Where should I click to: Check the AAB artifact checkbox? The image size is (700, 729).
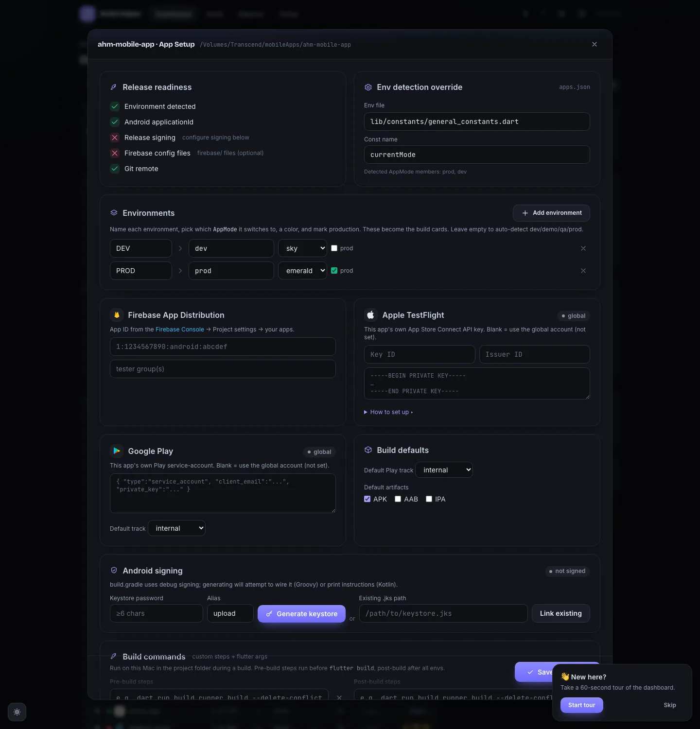point(398,499)
